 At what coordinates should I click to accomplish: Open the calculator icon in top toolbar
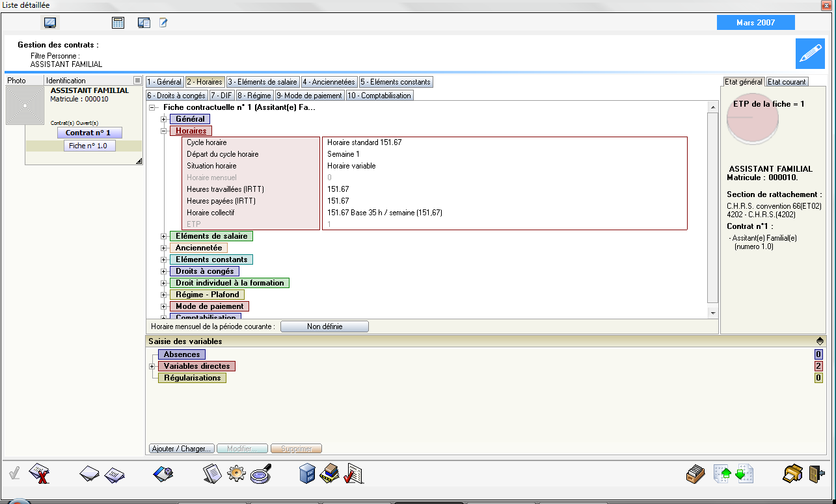point(118,23)
